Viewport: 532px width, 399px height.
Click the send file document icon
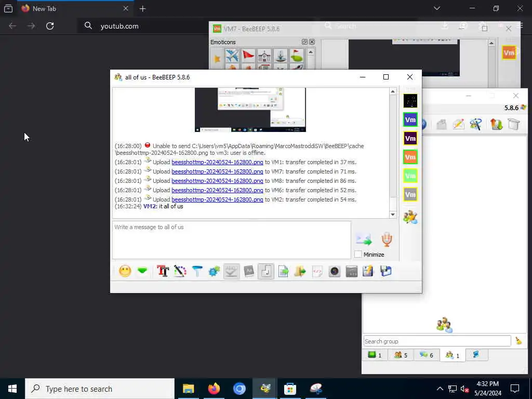[283, 271]
